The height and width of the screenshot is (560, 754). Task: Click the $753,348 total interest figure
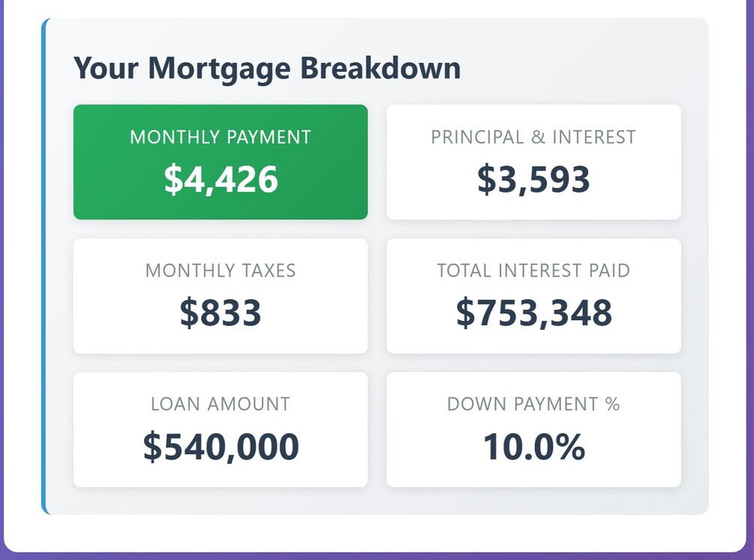(x=533, y=313)
